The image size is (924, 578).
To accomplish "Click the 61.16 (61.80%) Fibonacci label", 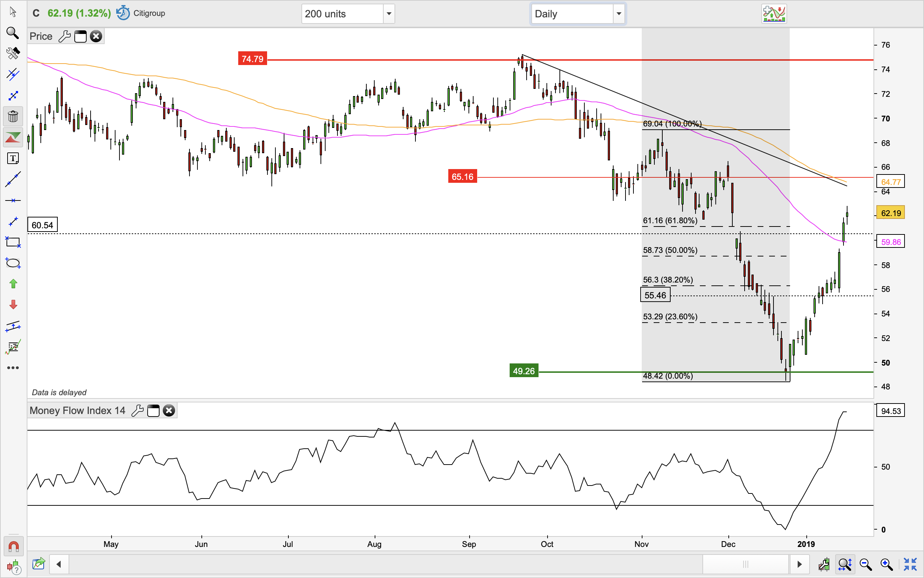I will (x=670, y=221).
